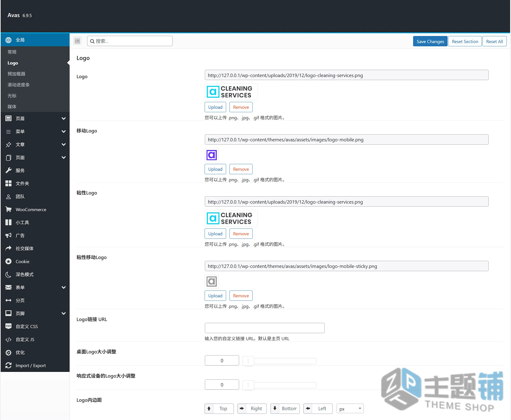The image size is (511, 420).
Task: Click the globe icon beside 全局
Action: click(8, 40)
